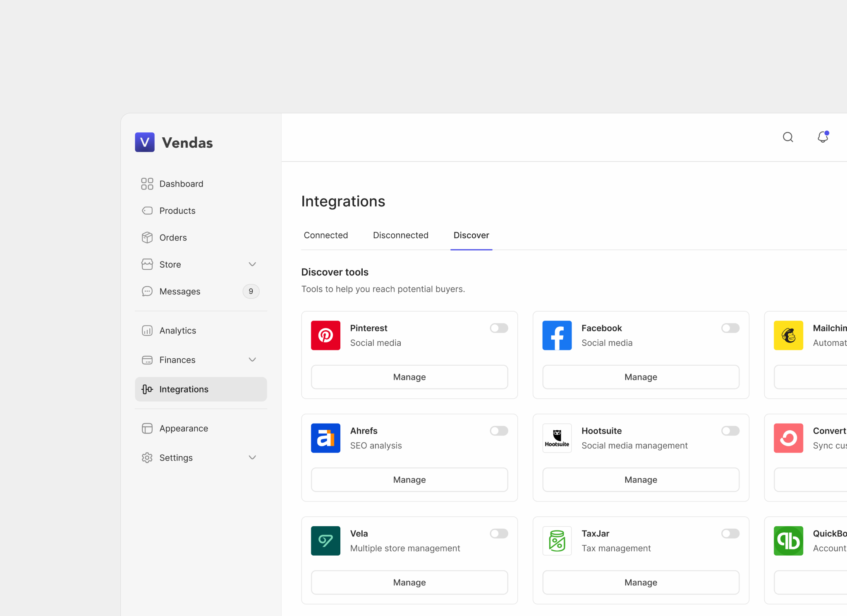Click the Pinterest logo icon

pyautogui.click(x=325, y=335)
